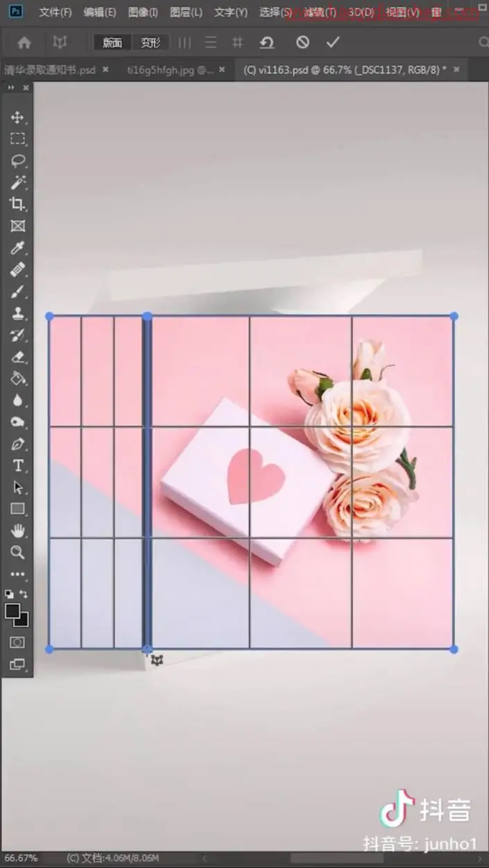The image size is (489, 868).
Task: Reset to default foreground and background colors
Action: click(9, 594)
